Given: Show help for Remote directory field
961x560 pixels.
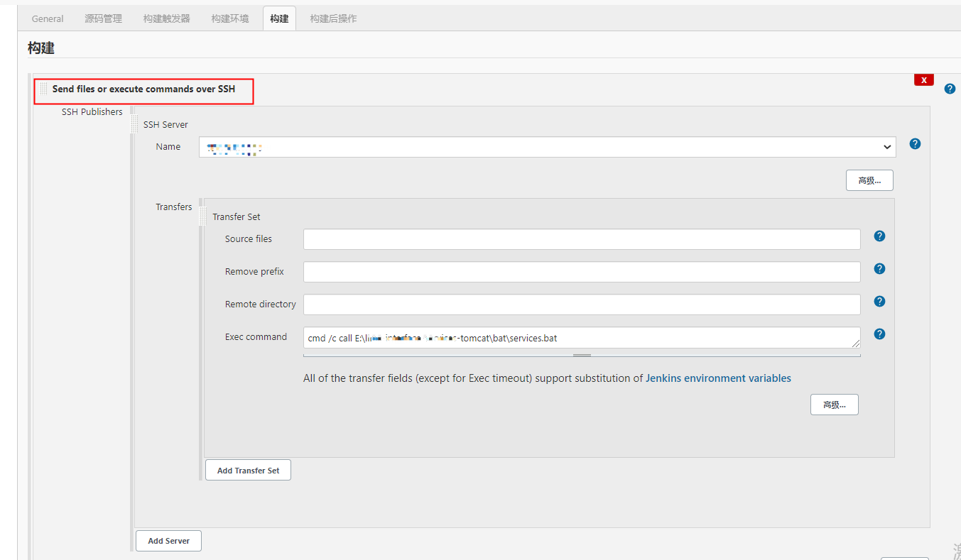Looking at the screenshot, I should click(x=879, y=301).
